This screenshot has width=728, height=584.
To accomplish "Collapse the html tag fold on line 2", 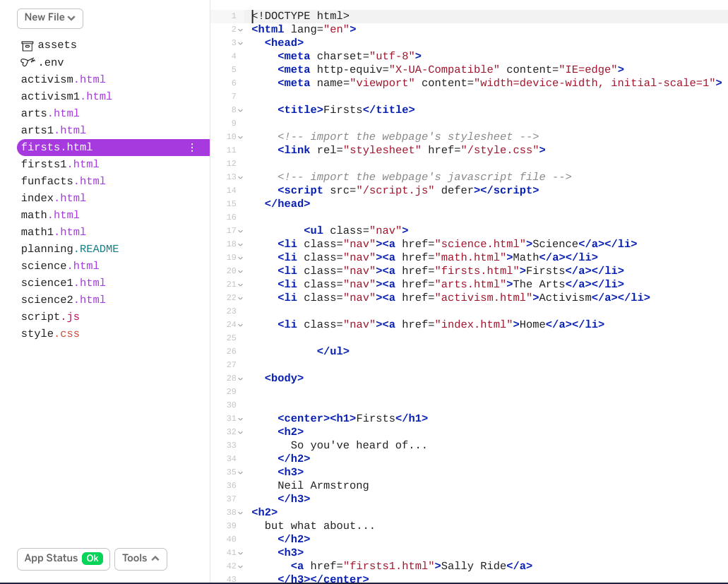I will pos(241,30).
